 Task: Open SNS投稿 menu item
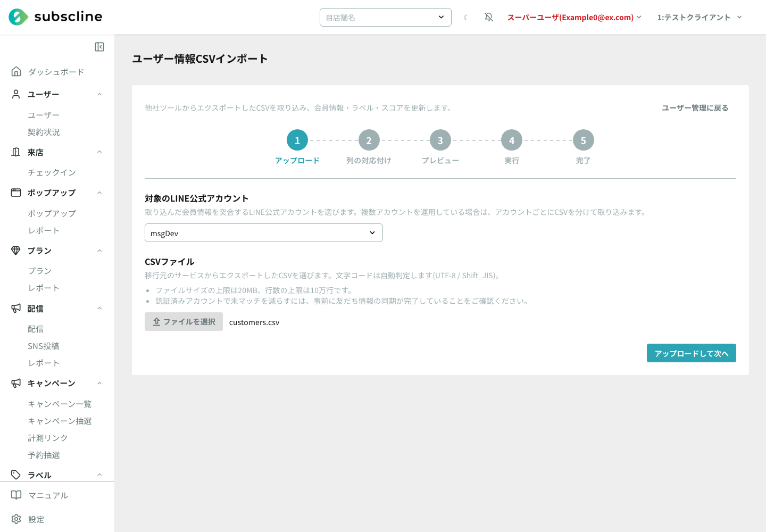[x=44, y=346]
